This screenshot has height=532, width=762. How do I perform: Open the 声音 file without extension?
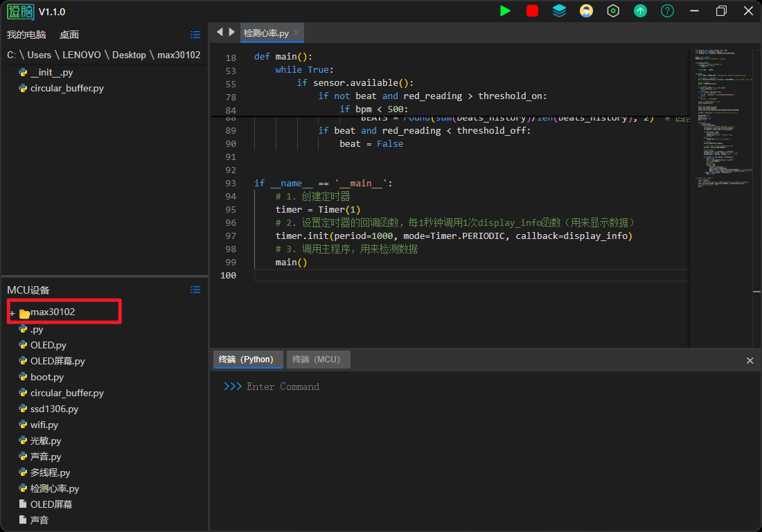pyautogui.click(x=39, y=520)
